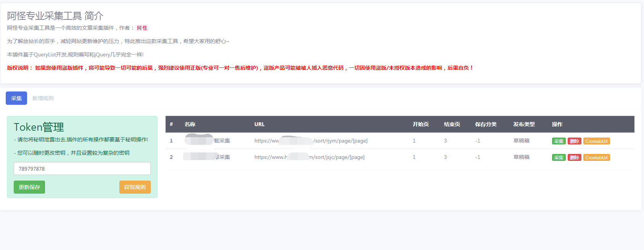Click the Token管理 panel heading
Screen dimensions: 644x250
tap(39, 127)
